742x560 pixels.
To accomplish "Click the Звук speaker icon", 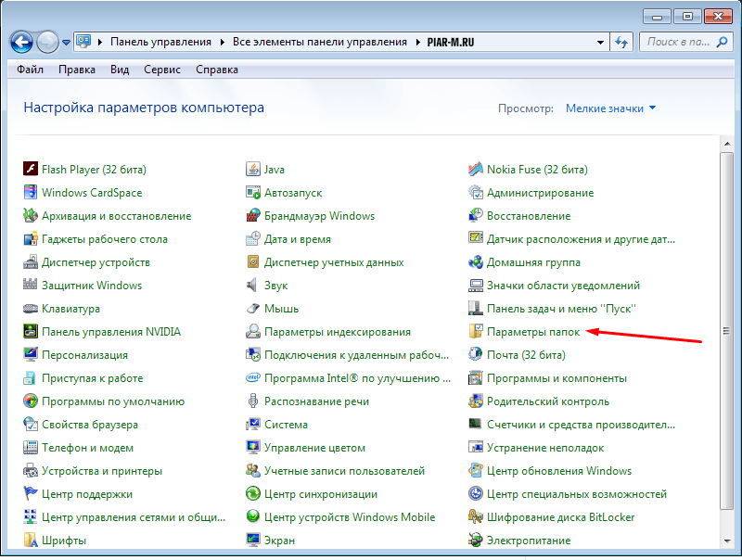I will pyautogui.click(x=253, y=285).
